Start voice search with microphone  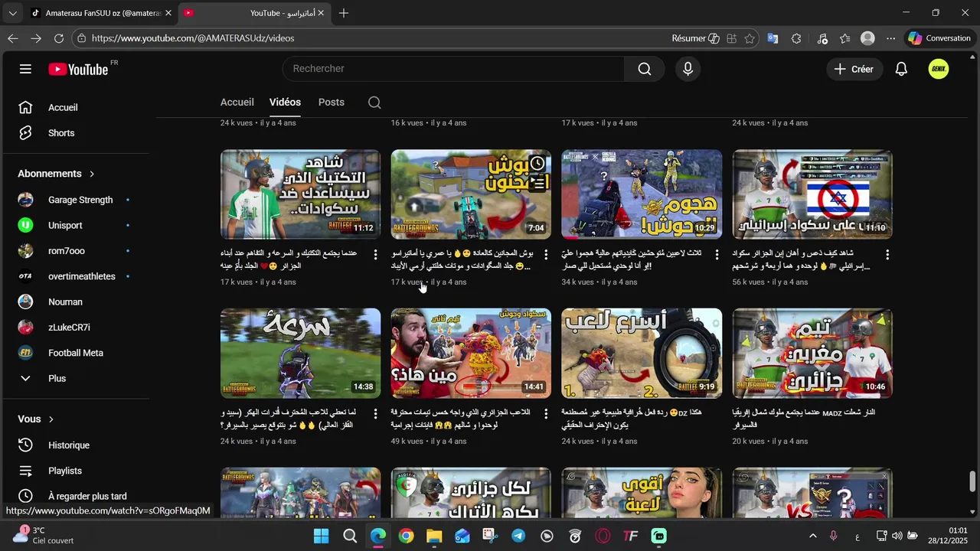688,69
